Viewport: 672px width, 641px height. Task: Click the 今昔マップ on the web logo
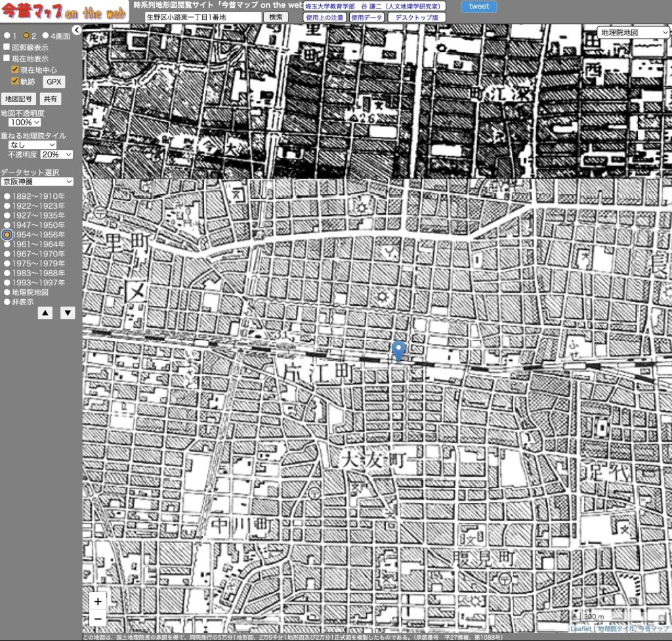64,11
